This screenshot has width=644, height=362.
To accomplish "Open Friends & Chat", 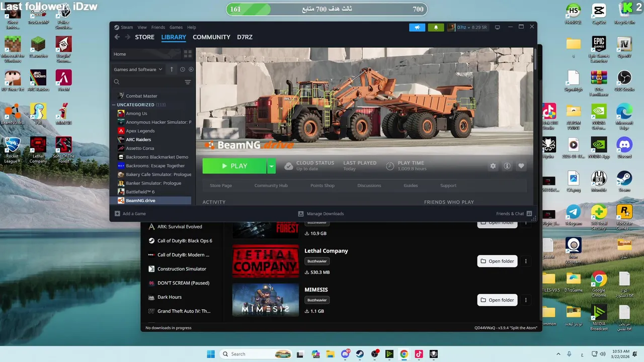I will [514, 214].
